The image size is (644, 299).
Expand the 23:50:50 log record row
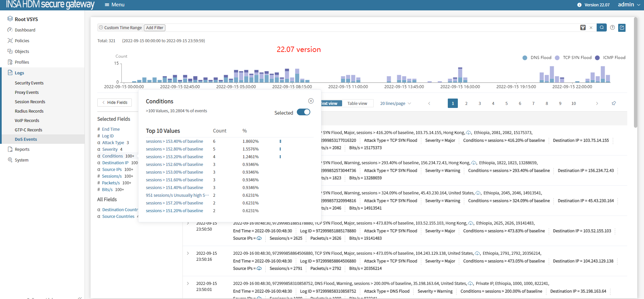click(x=188, y=223)
